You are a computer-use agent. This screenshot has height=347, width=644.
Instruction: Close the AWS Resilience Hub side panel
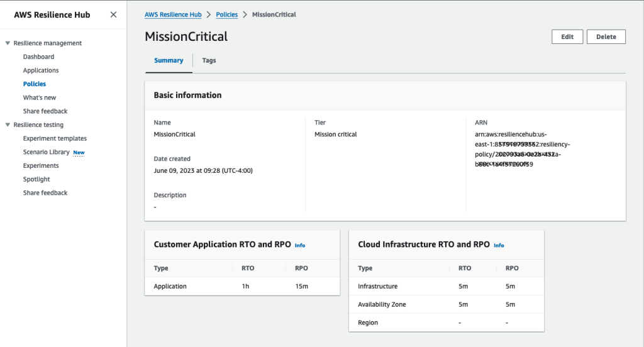[x=113, y=15]
